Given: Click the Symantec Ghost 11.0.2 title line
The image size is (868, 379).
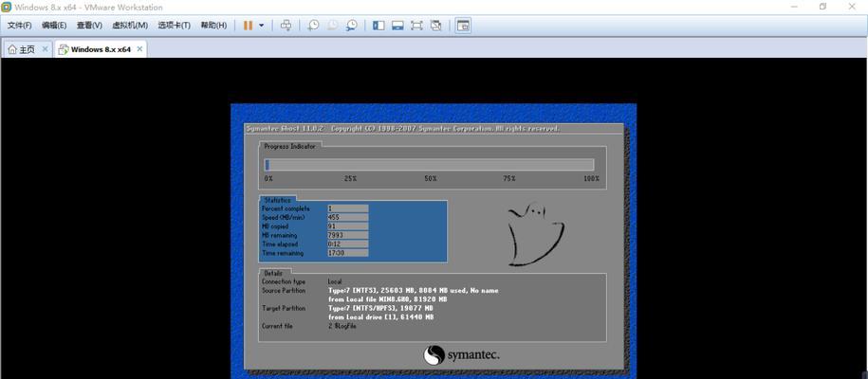Looking at the screenshot, I should point(403,128).
